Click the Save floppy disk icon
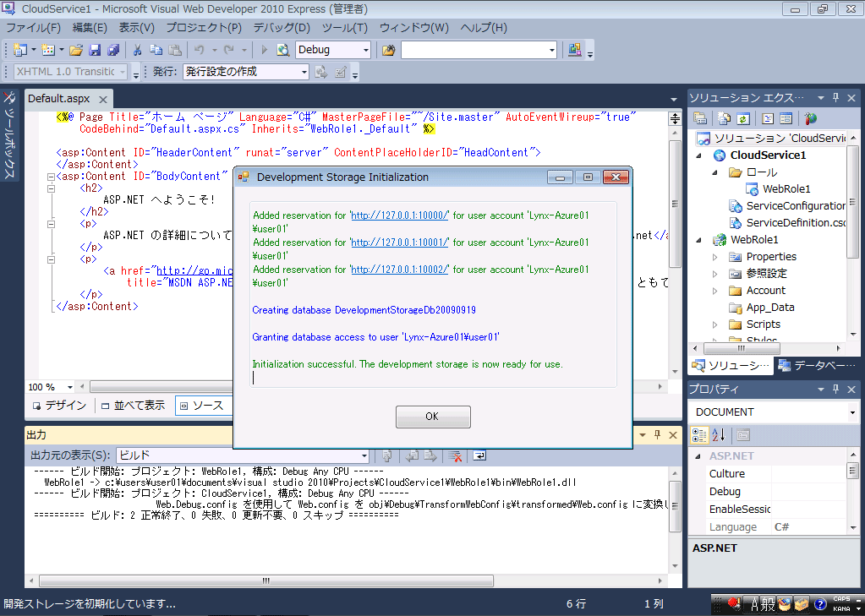This screenshot has width=865, height=616. coord(95,50)
